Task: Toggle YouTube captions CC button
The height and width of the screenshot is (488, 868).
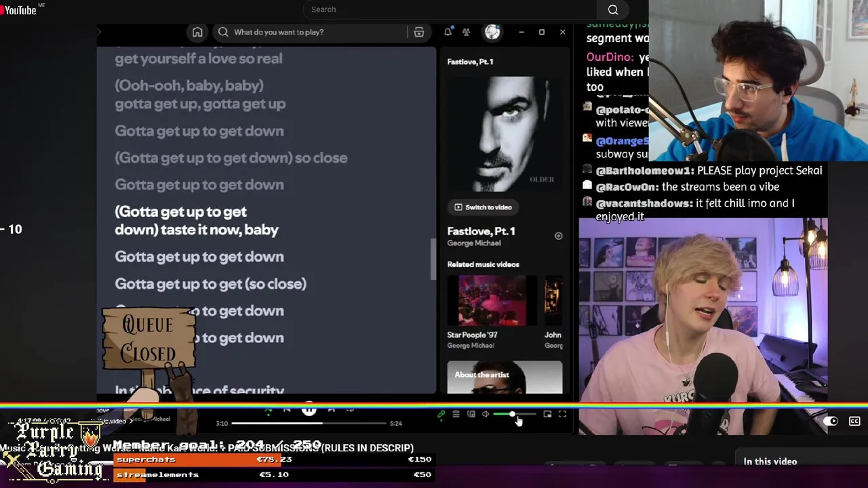Action: coord(854,421)
